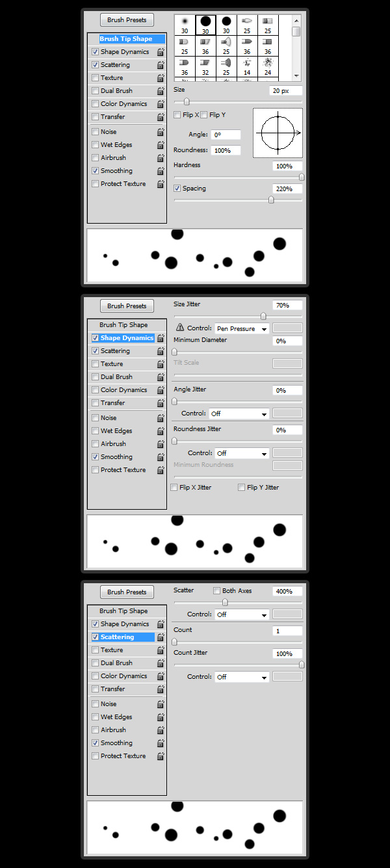This screenshot has width=390, height=868.
Task: Enable Flip X Jitter checkbox
Action: point(174,488)
